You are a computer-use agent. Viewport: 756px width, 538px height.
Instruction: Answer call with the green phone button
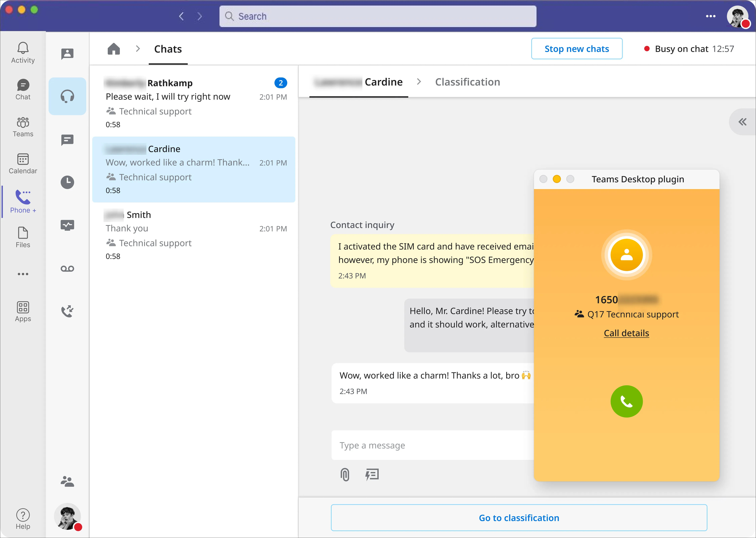[626, 401]
